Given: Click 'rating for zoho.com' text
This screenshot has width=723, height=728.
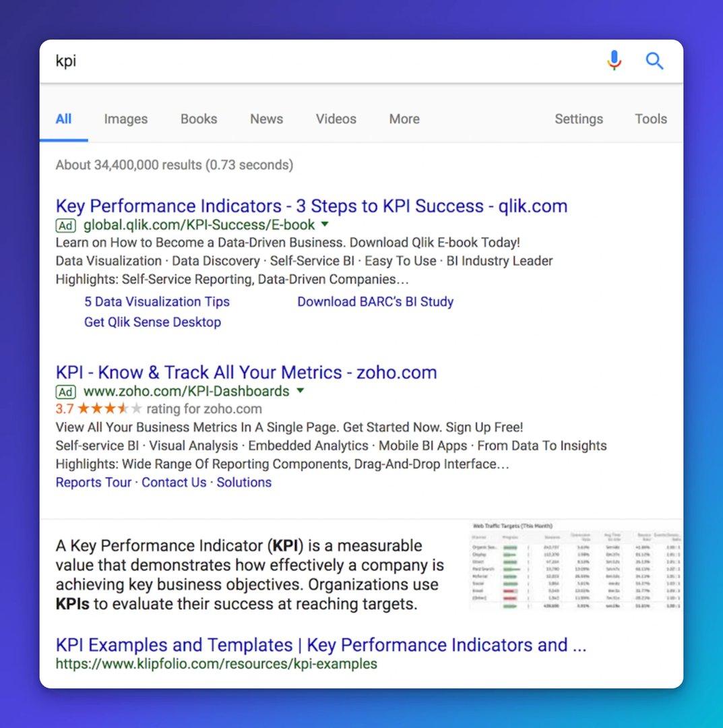Looking at the screenshot, I should (204, 408).
